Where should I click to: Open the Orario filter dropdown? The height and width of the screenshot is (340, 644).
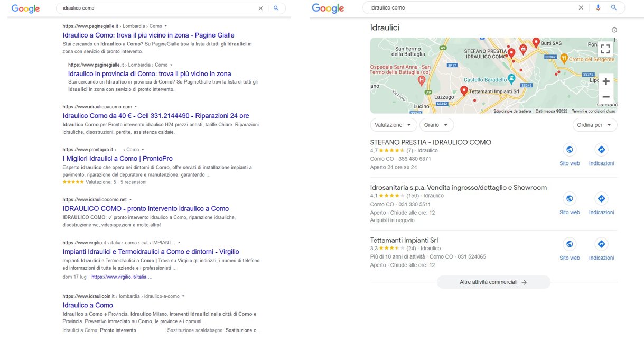click(436, 125)
